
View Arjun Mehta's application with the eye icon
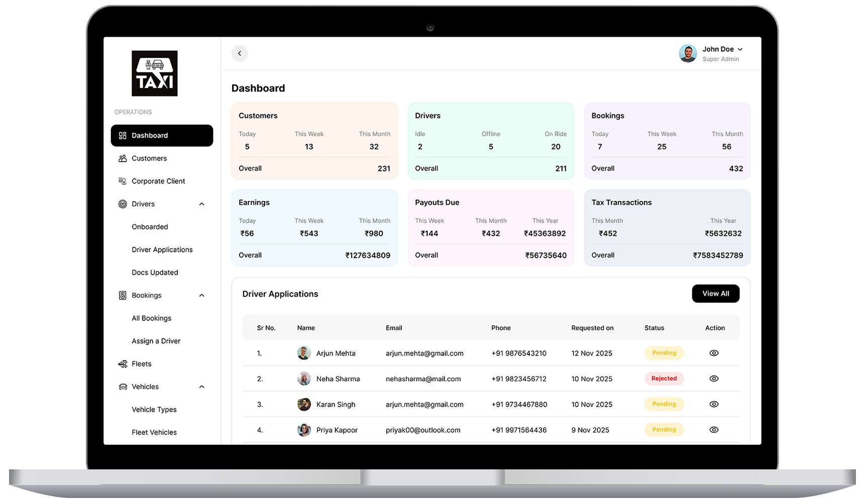[x=714, y=353]
